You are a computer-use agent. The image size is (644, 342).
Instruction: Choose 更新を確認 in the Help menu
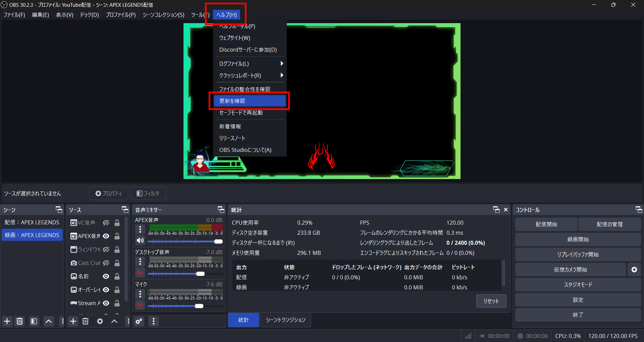(x=250, y=101)
